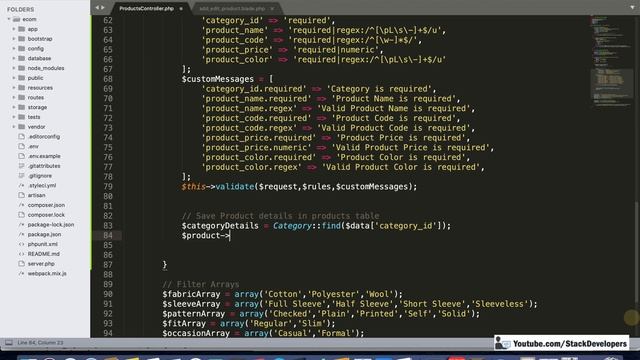Click the README.md file icon

[x=22, y=254]
